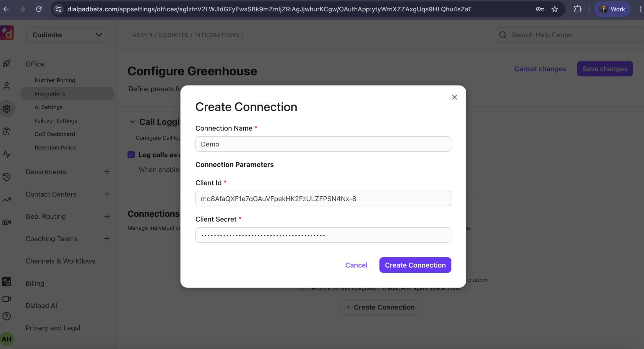The image size is (644, 349).
Task: Close the Create Connection dialog
Action: [x=454, y=97]
